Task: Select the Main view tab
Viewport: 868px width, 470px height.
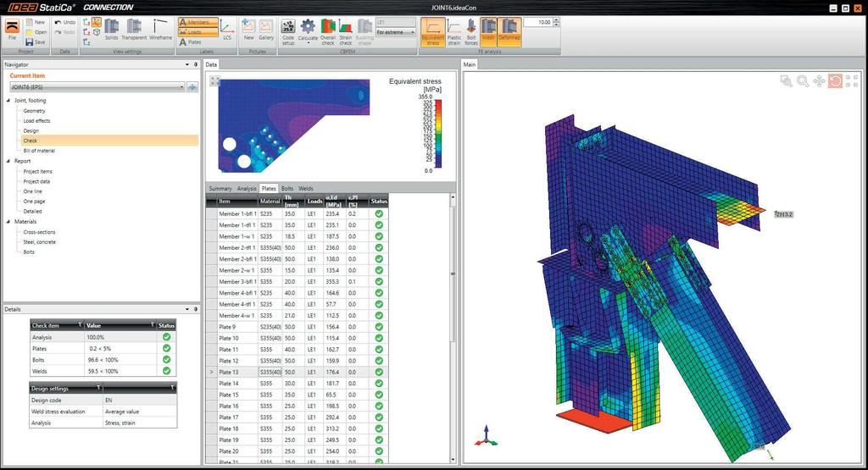Action: (470, 64)
